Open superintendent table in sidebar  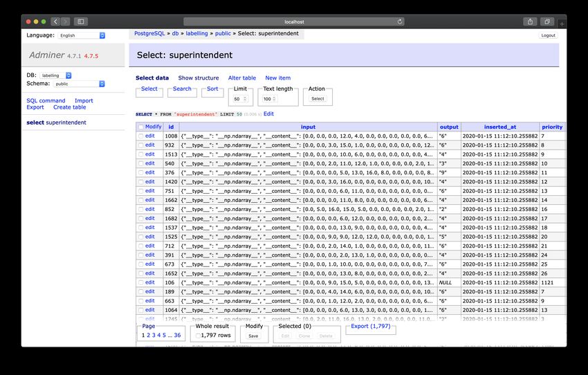(66, 122)
